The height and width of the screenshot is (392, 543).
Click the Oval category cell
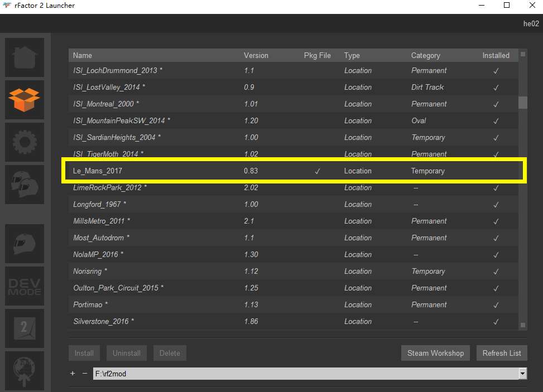tap(419, 121)
